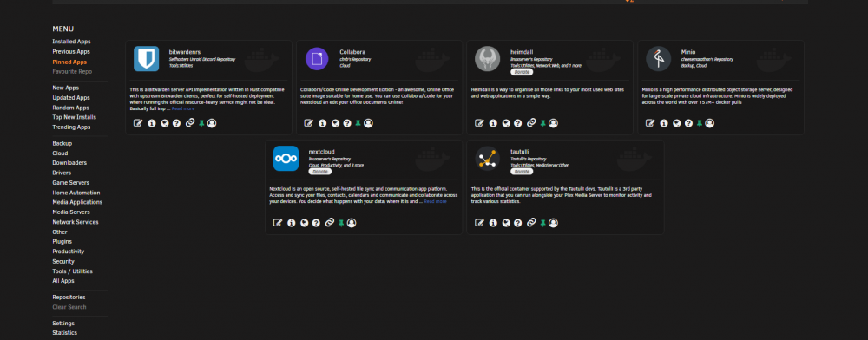868x340 pixels.
Task: Open the globe icon on the Collabora card
Action: point(335,123)
